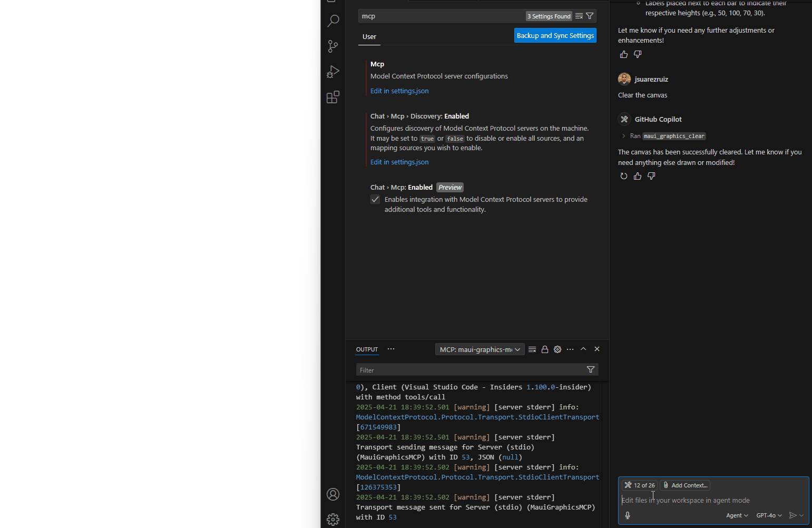This screenshot has height=528, width=812.
Task: Click the Preview badge on Mcp Enabled
Action: (x=450, y=187)
